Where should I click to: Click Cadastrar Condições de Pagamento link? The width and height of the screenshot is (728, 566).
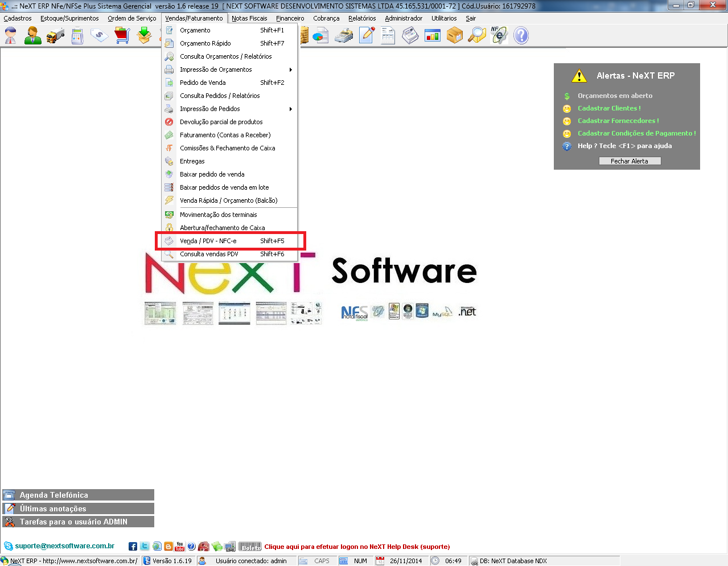click(x=636, y=133)
